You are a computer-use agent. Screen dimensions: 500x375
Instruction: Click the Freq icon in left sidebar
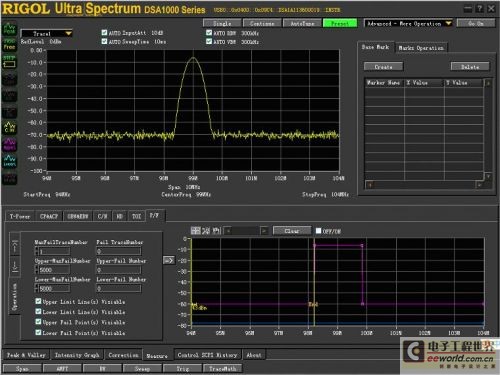(x=9, y=45)
